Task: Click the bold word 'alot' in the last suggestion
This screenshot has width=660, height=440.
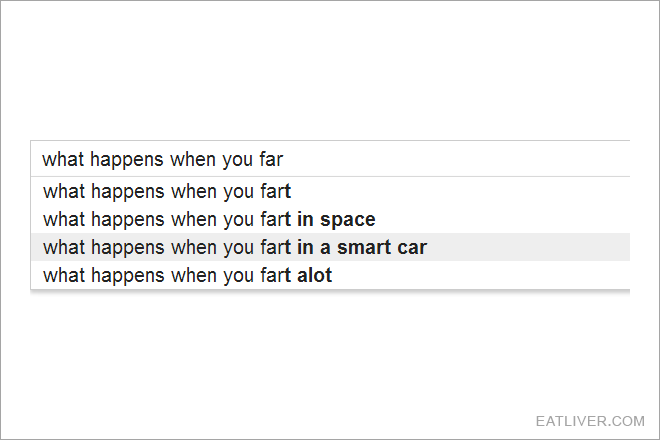Action: 314,275
